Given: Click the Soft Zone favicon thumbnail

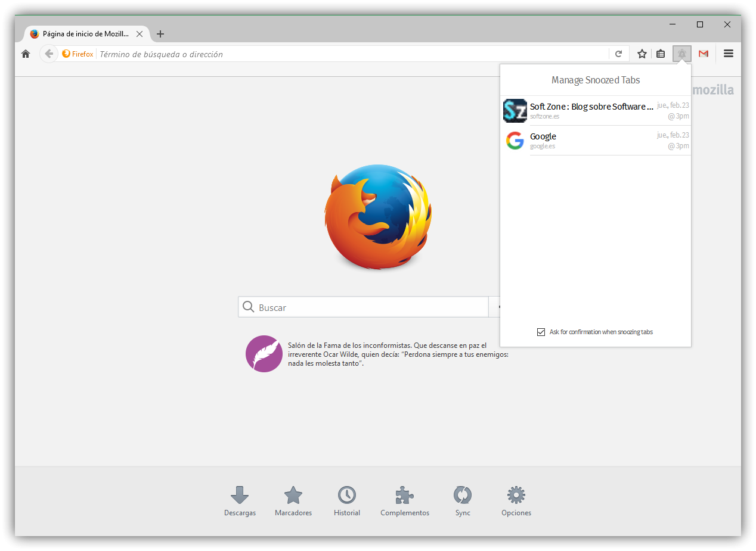Looking at the screenshot, I should coord(515,111).
